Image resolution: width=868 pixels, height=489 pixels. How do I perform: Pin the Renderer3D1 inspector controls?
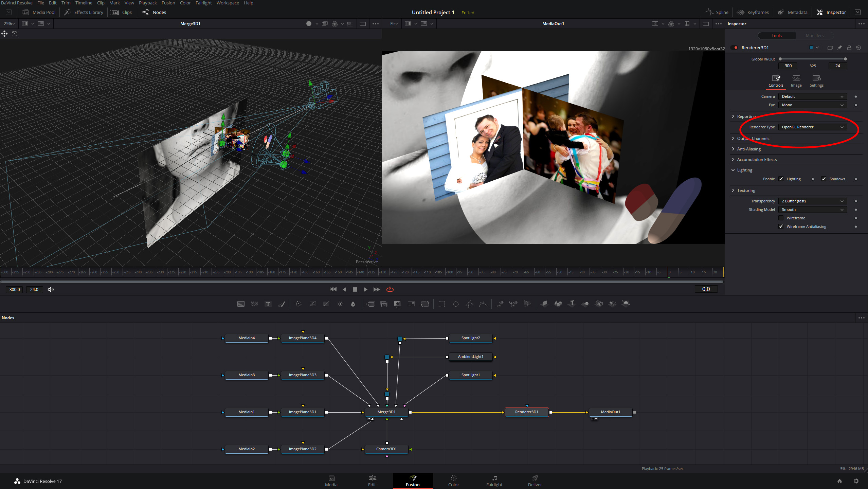coord(839,48)
